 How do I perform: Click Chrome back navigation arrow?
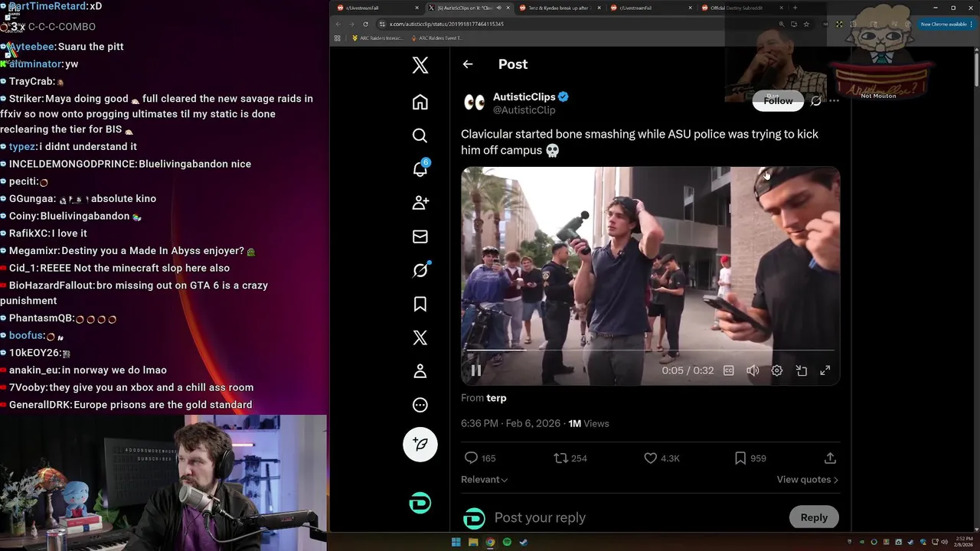click(338, 24)
